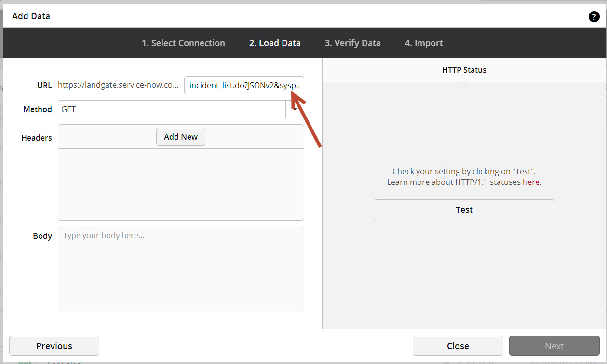The image size is (607, 364).
Task: Click the base URL text landgate.service-now
Action: tap(119, 85)
